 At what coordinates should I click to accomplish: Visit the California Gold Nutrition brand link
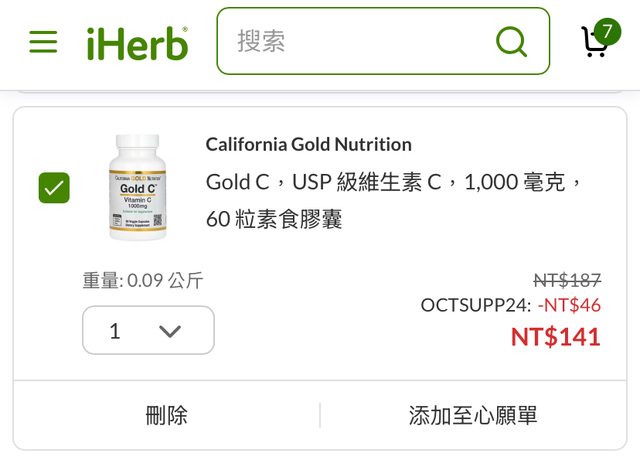coord(308,144)
